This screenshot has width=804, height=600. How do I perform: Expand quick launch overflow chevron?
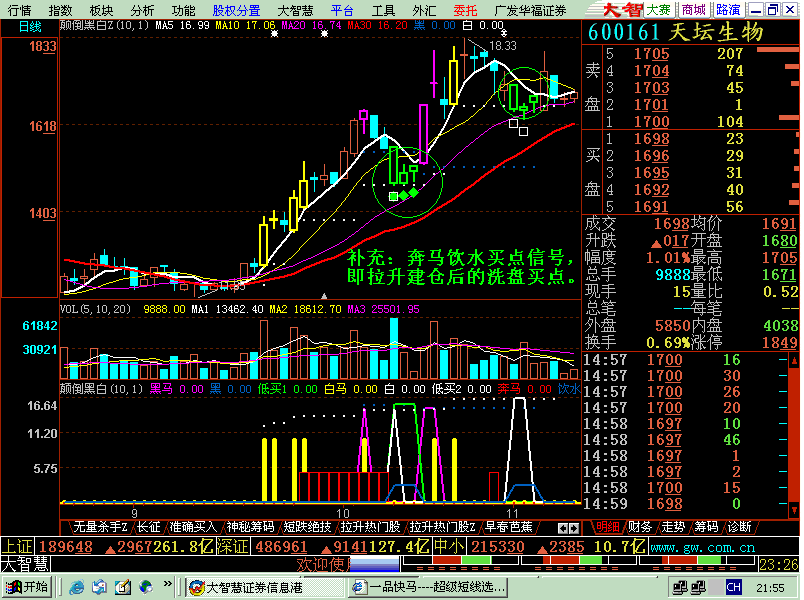pyautogui.click(x=167, y=584)
